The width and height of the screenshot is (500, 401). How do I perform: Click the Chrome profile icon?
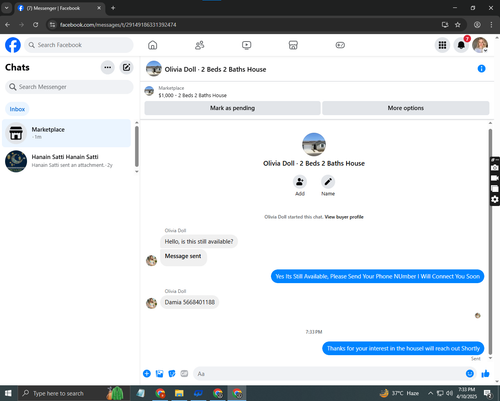[477, 25]
